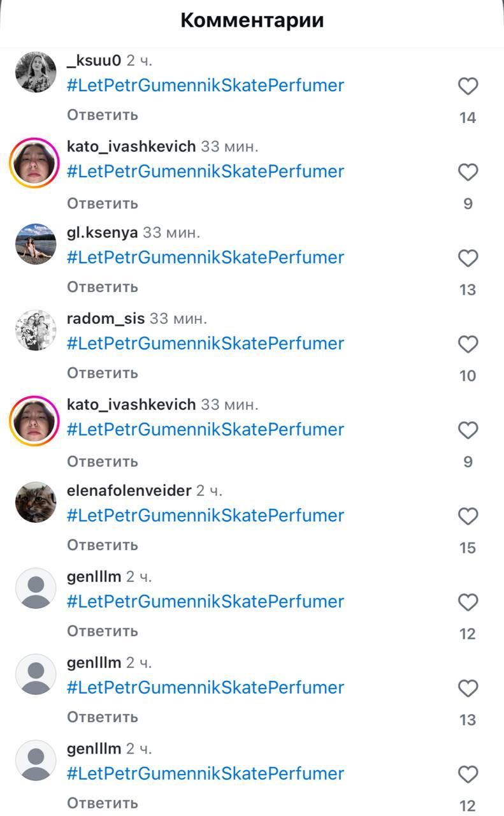Open _ksuu0's profile picture

click(36, 72)
